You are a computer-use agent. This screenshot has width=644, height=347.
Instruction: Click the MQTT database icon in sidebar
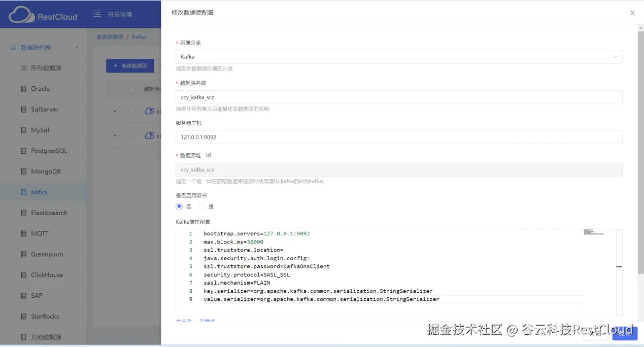pyautogui.click(x=23, y=234)
